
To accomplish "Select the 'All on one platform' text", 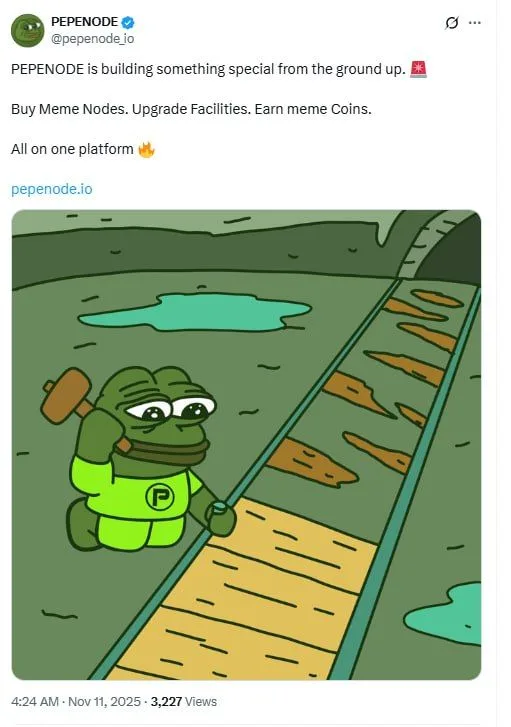I will click(x=72, y=149).
